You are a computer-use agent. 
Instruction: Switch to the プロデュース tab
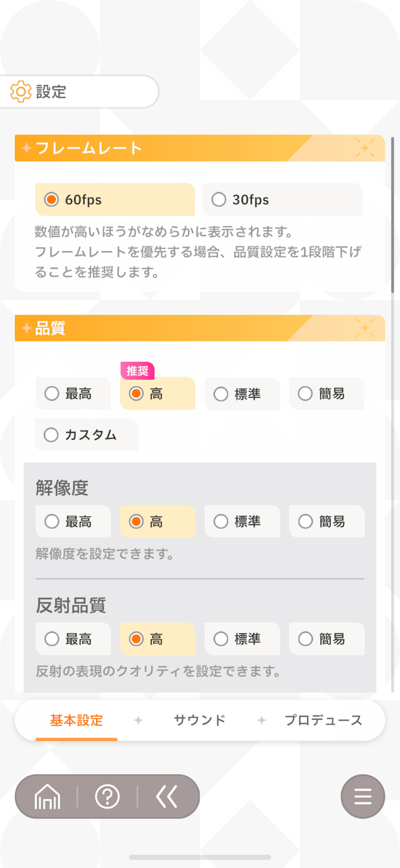pyautogui.click(x=323, y=720)
